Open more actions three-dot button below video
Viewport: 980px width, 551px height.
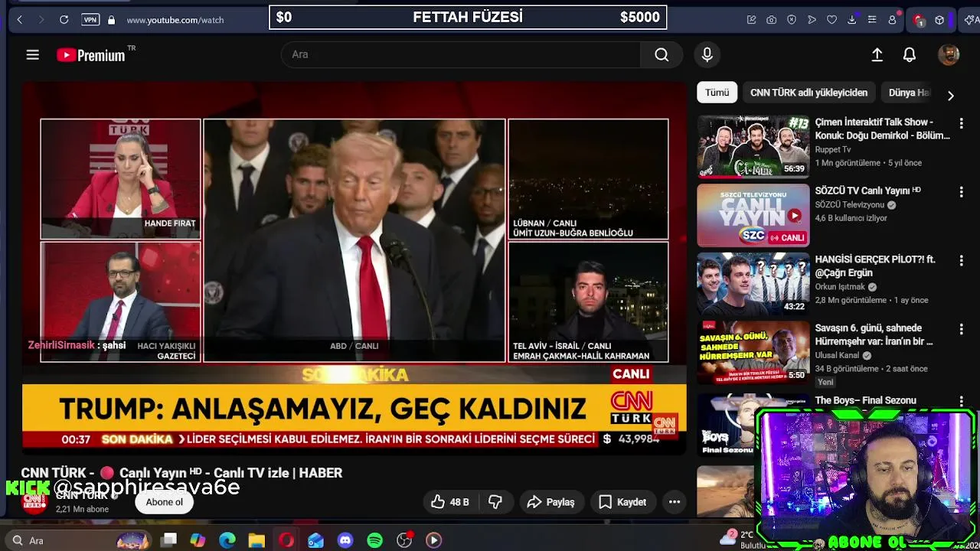tap(675, 502)
